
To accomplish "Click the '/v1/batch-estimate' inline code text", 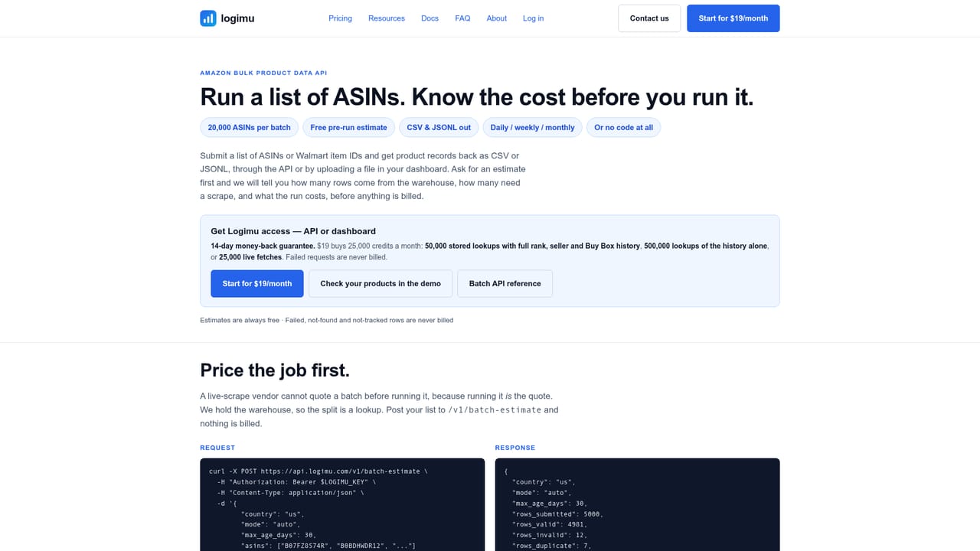I will click(x=495, y=410).
